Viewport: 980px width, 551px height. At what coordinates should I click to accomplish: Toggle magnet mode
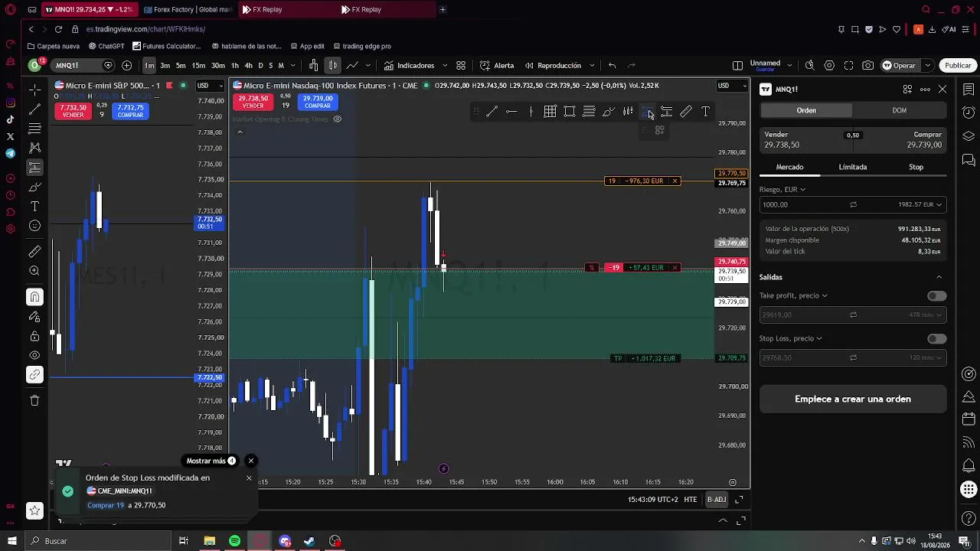(x=34, y=297)
